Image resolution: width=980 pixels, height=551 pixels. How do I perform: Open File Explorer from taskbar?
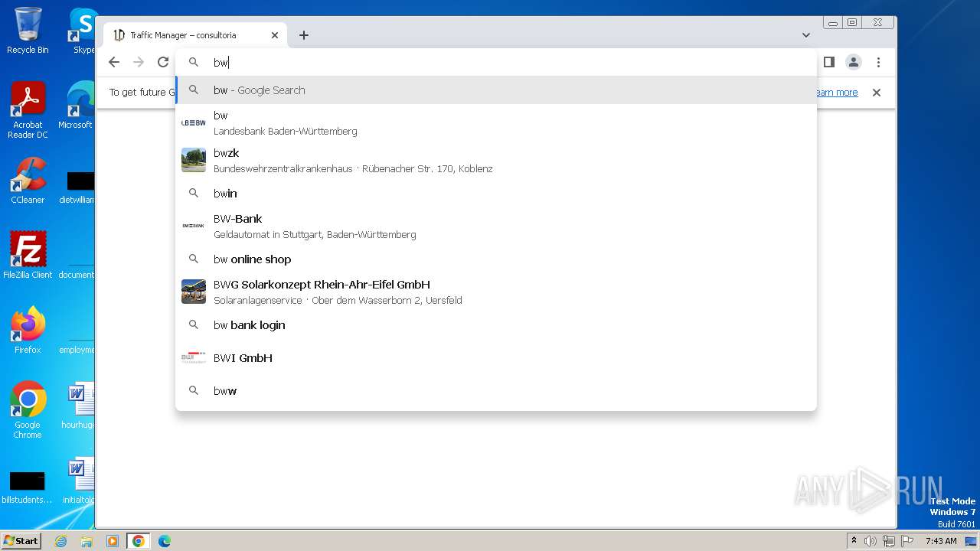(x=87, y=541)
